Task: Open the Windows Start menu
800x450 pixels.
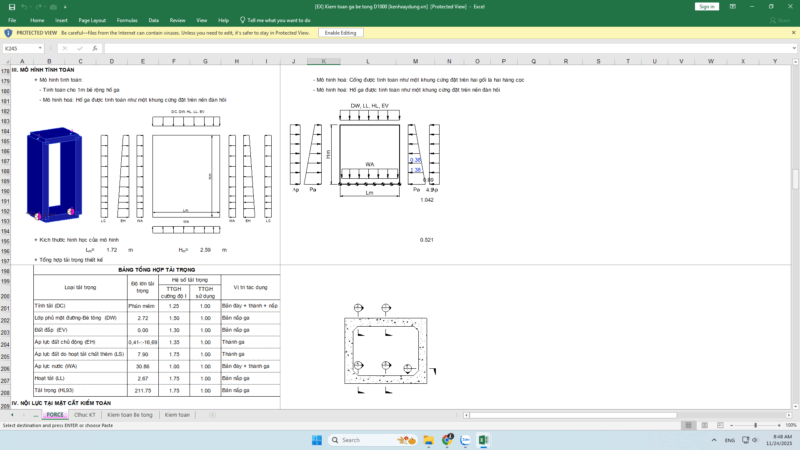Action: pyautogui.click(x=317, y=440)
